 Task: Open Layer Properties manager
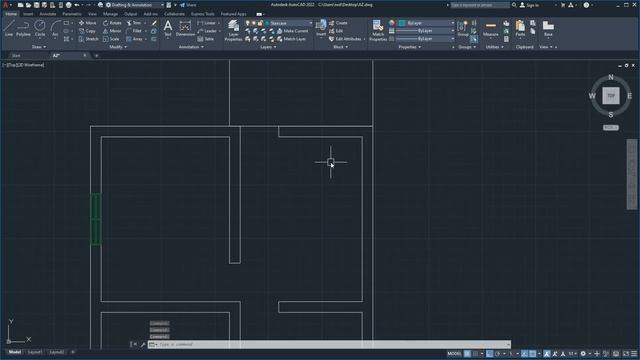(x=233, y=30)
